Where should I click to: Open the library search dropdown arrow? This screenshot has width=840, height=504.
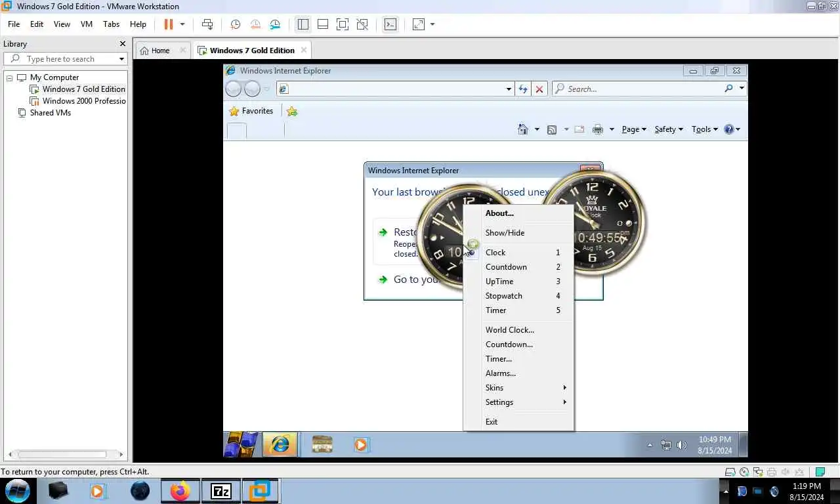click(x=121, y=59)
